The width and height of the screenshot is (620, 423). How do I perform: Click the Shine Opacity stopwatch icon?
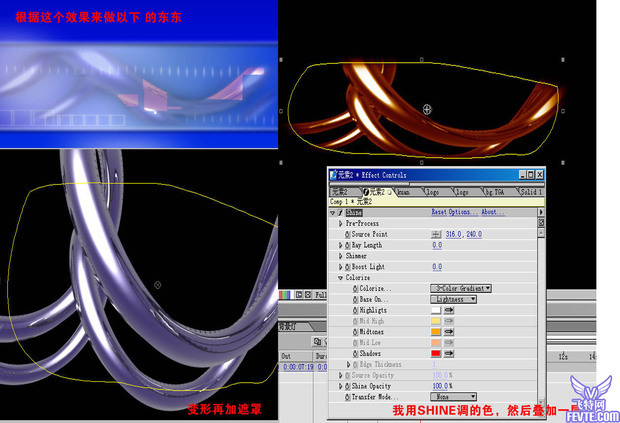[348, 386]
